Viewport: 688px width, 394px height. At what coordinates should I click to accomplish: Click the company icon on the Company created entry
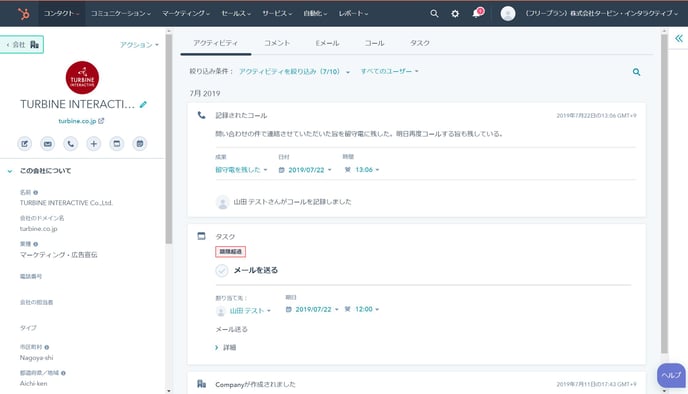(x=201, y=384)
